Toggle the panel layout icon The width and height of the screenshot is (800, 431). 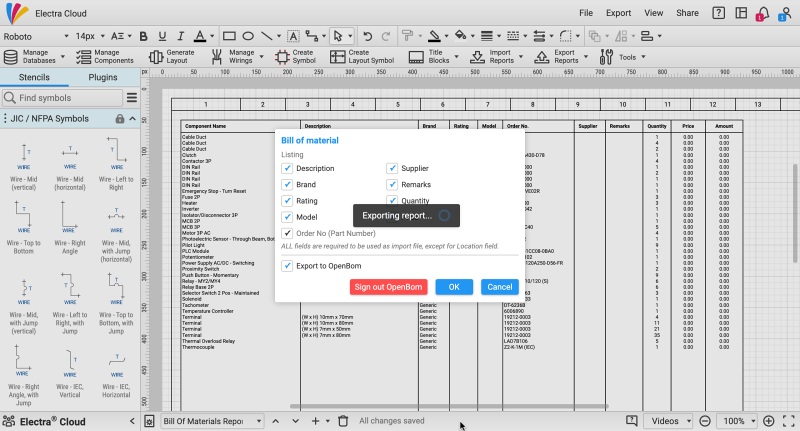(741, 13)
